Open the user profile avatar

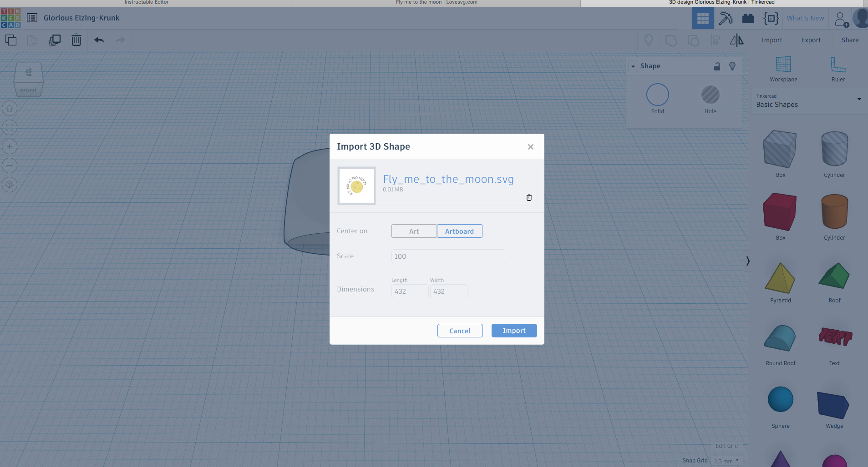pos(860,18)
